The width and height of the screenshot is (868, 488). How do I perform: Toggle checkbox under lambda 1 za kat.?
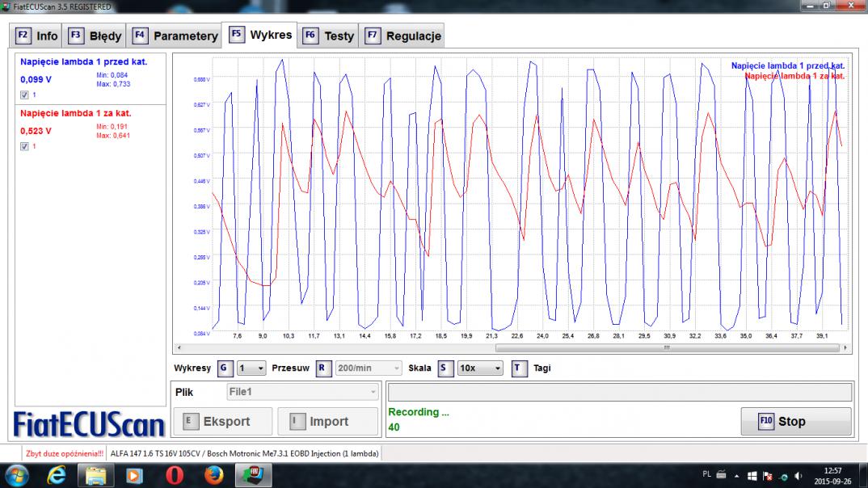(x=24, y=146)
